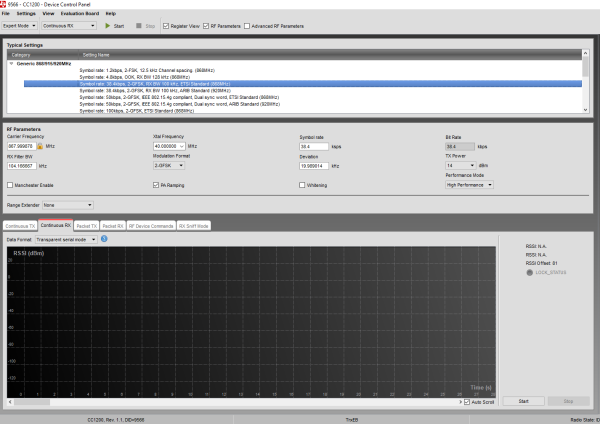This screenshot has height=424, width=600.
Task: Open the Settings menu
Action: [x=26, y=13]
